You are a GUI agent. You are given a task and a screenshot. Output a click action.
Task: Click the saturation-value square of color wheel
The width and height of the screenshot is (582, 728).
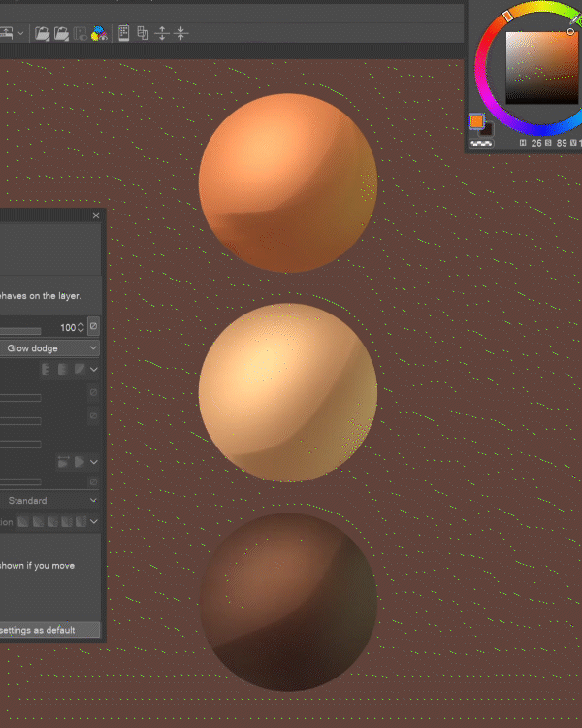tap(541, 68)
